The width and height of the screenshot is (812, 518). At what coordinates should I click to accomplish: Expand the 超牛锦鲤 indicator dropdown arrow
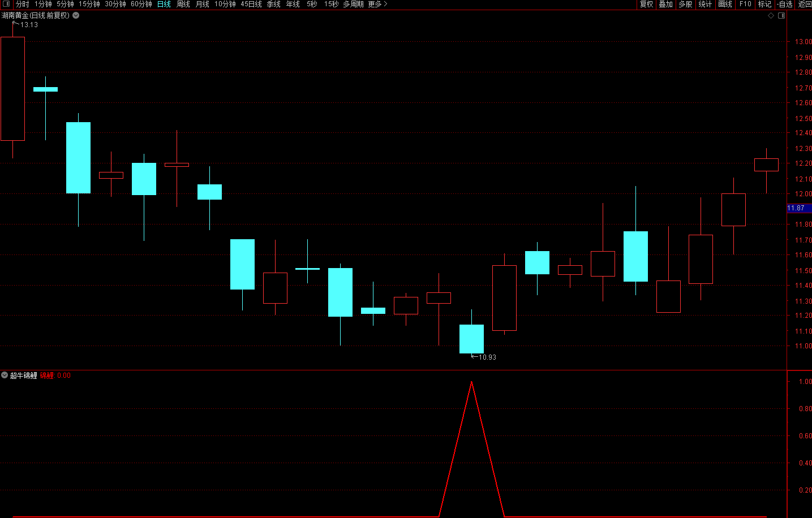(x=5, y=375)
